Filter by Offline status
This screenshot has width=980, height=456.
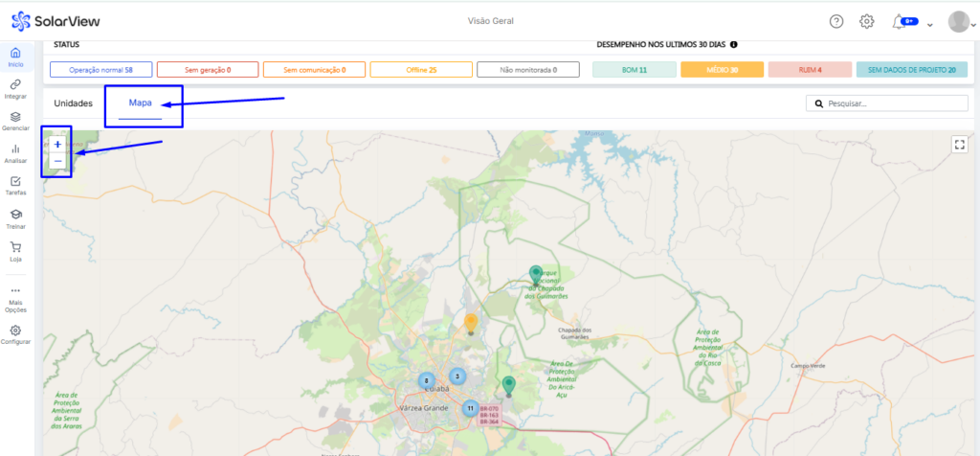click(420, 70)
